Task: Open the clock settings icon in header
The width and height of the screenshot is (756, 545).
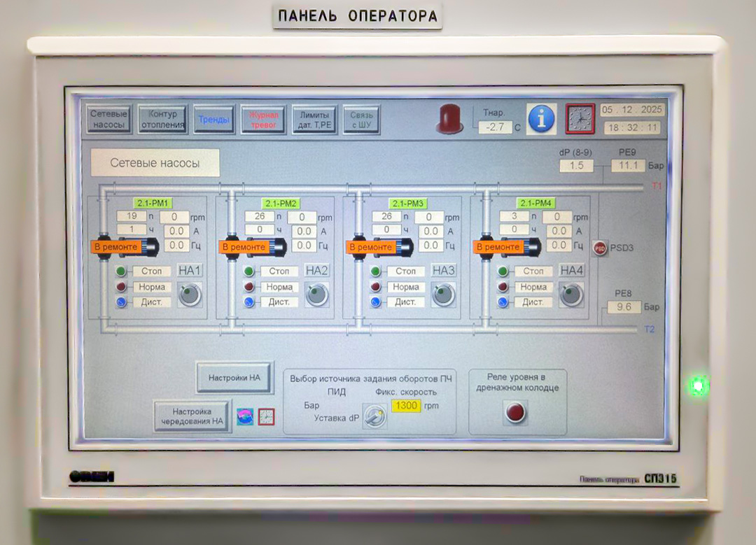Action: pos(580,119)
